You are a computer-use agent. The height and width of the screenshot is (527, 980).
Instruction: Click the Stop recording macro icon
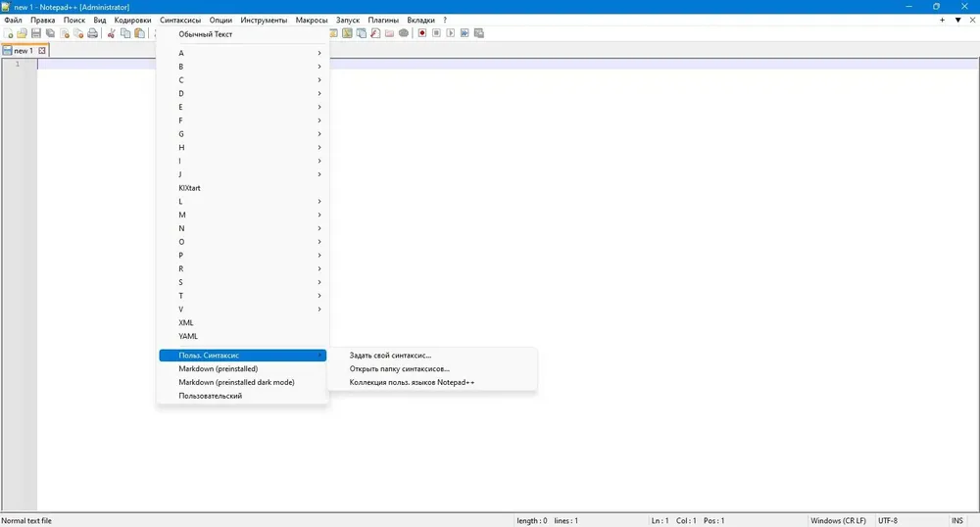pos(436,33)
